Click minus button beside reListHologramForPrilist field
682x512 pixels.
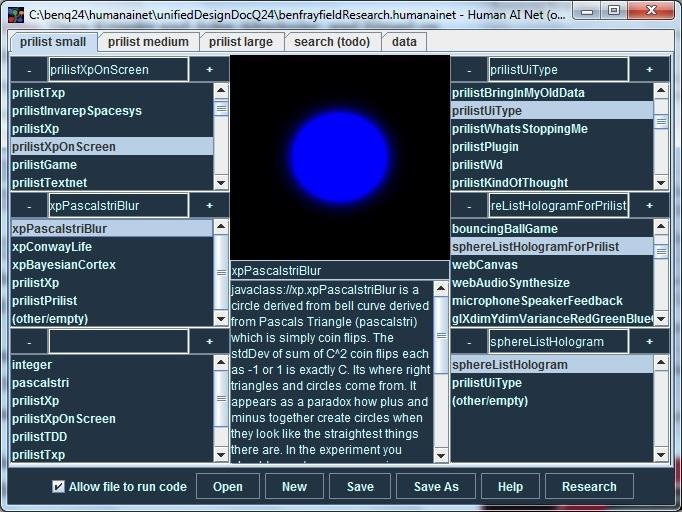[469, 206]
